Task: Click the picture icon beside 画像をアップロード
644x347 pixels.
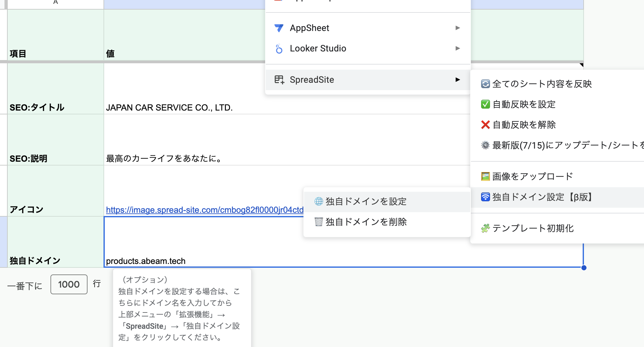Action: coord(485,176)
